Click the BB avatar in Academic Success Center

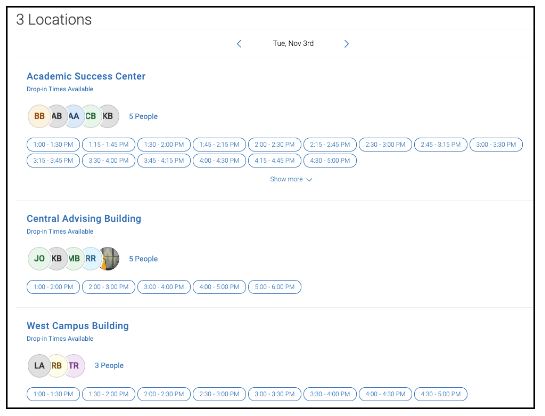pos(39,116)
